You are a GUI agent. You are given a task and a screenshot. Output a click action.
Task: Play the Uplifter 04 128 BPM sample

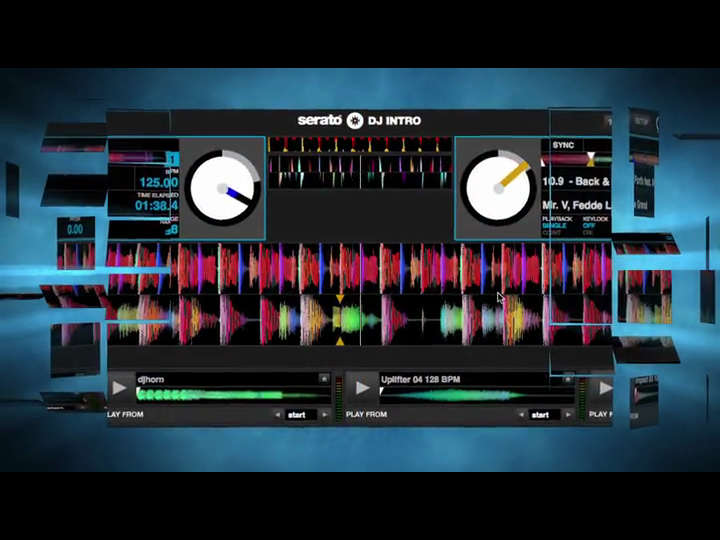(x=363, y=388)
